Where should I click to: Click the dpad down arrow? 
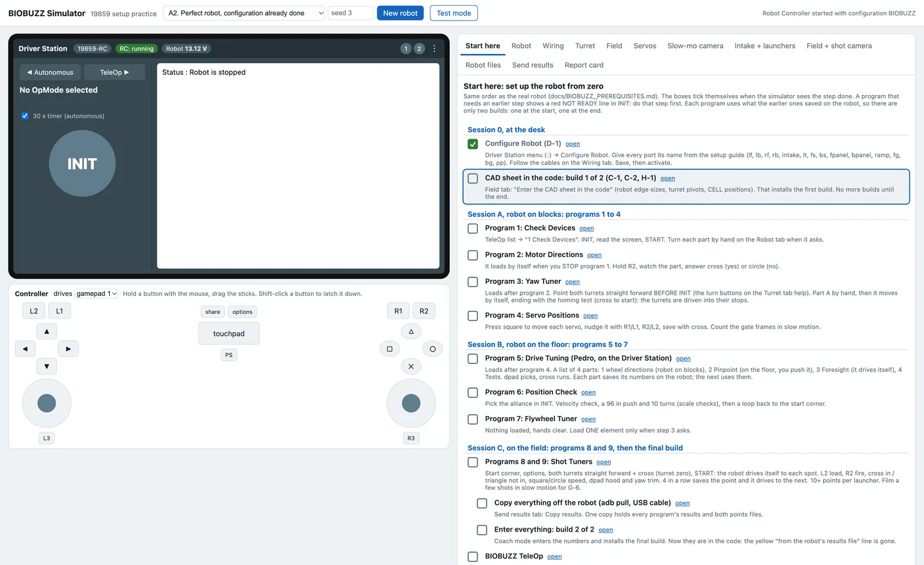pyautogui.click(x=47, y=367)
